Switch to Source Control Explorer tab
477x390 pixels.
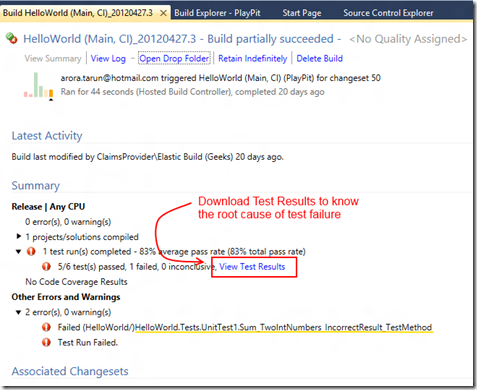coord(388,13)
